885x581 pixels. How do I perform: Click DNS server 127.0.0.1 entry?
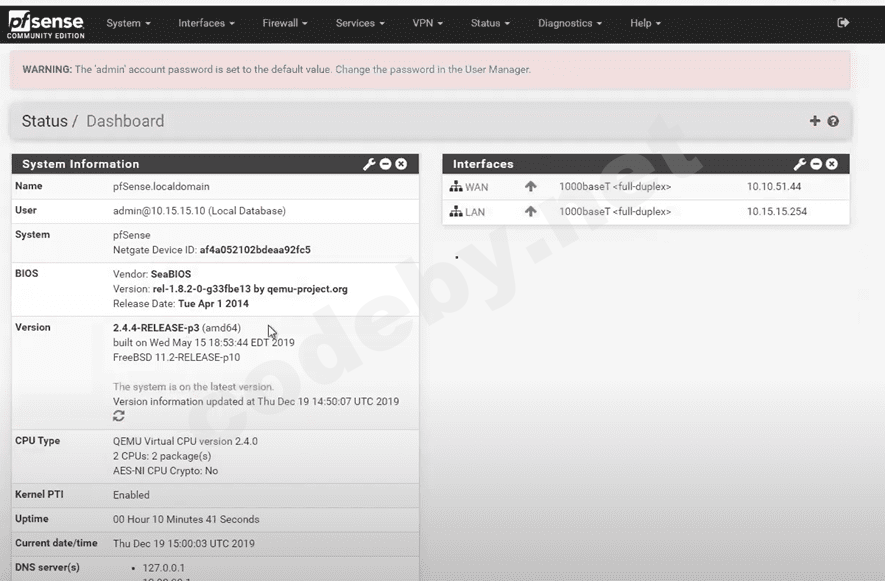point(164,567)
